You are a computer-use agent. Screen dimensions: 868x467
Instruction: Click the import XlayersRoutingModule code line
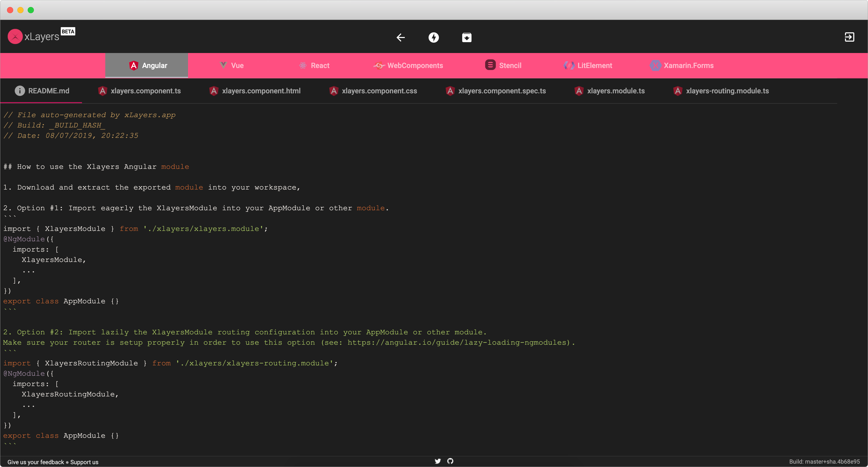tap(170, 363)
